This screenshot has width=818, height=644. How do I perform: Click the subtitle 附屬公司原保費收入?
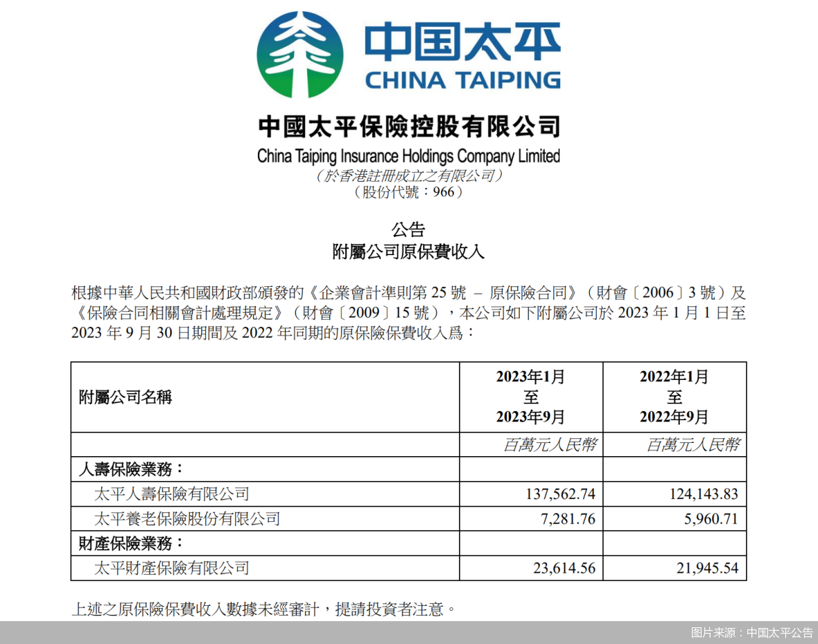[408, 252]
